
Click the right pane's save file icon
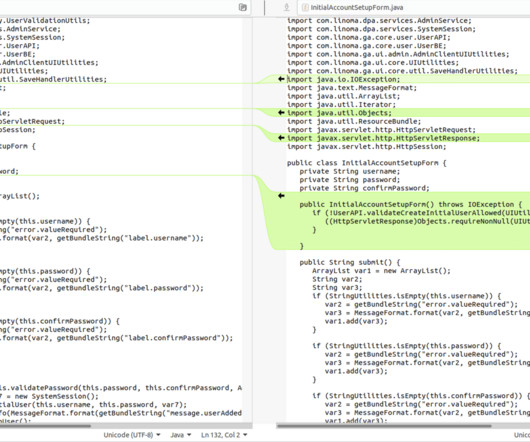click(x=286, y=7)
